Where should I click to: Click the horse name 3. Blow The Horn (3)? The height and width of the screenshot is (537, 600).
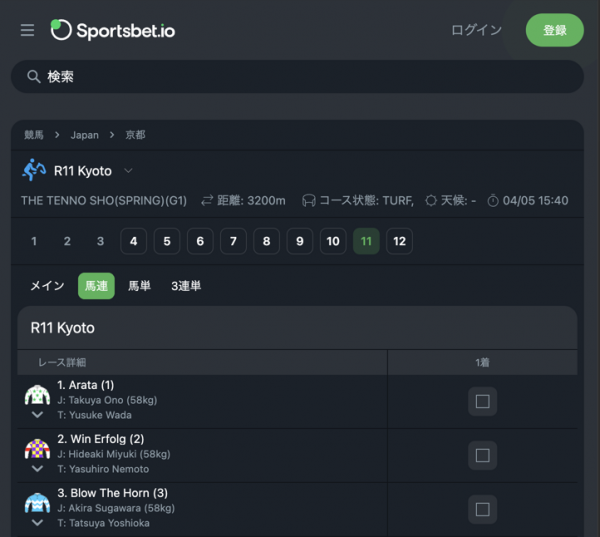[112, 493]
